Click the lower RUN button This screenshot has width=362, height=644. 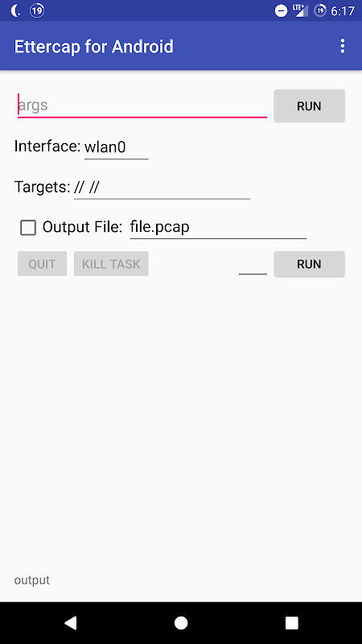(x=309, y=264)
